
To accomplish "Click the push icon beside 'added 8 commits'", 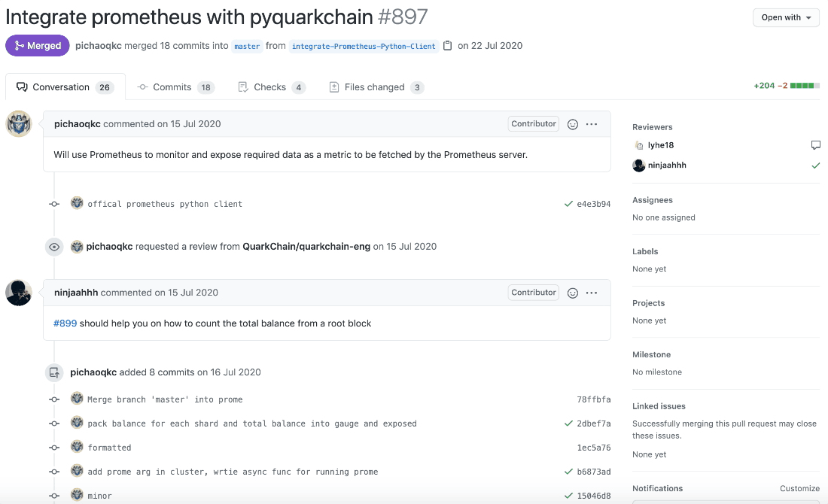I will (x=54, y=372).
